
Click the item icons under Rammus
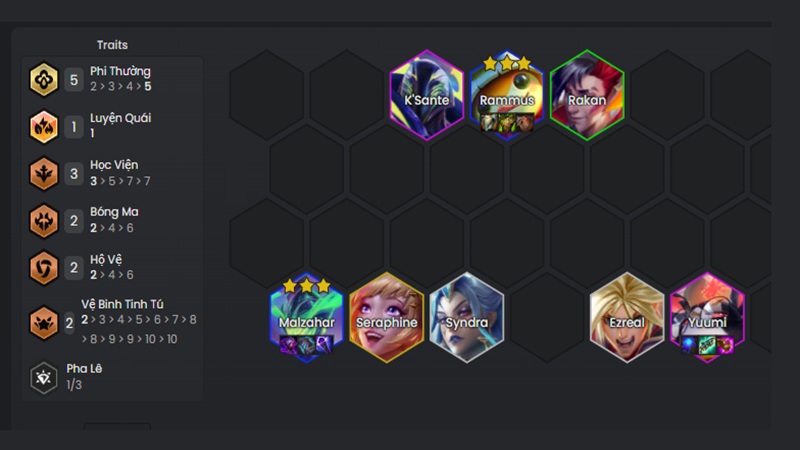click(x=507, y=122)
